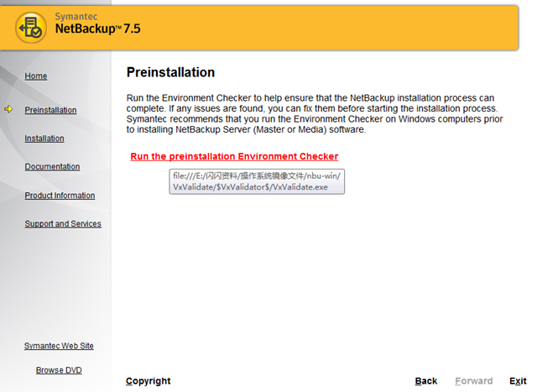
Task: View Product Information page
Action: pos(60,196)
